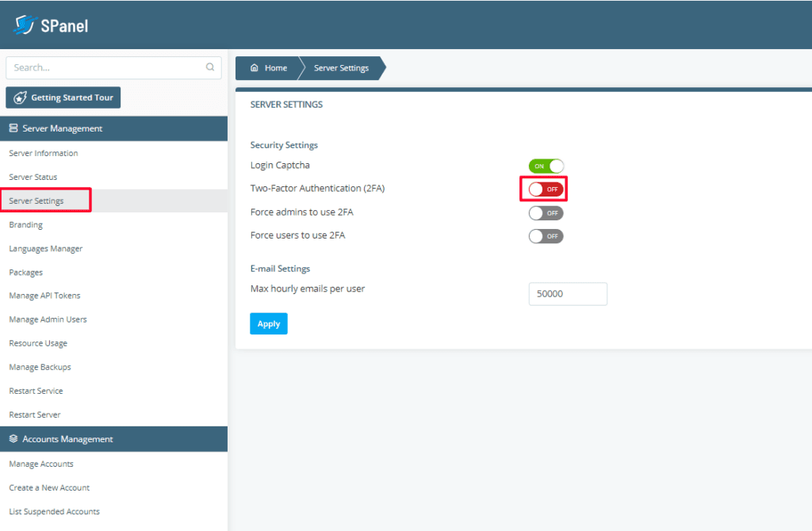
Task: Expand the Accounts Management section
Action: pyautogui.click(x=114, y=438)
